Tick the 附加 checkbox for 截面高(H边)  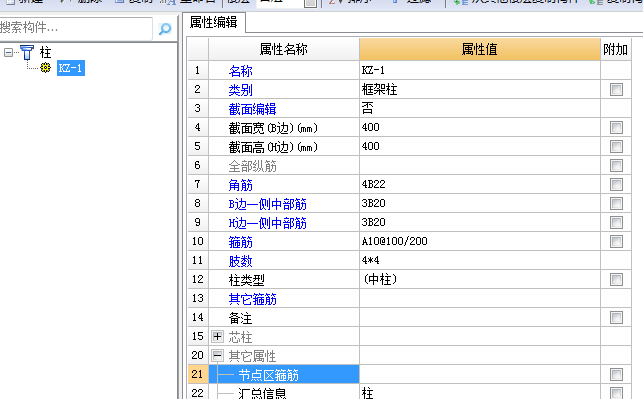pyautogui.click(x=616, y=146)
